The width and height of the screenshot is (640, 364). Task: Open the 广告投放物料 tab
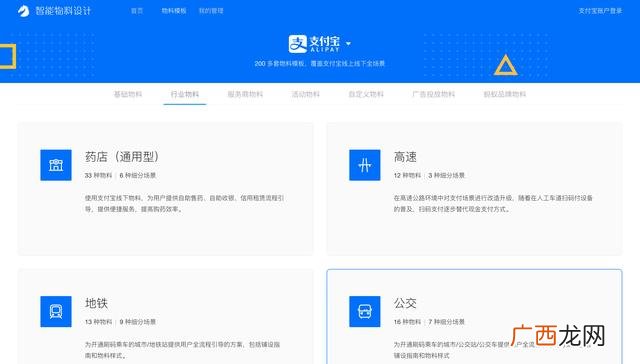coord(433,94)
